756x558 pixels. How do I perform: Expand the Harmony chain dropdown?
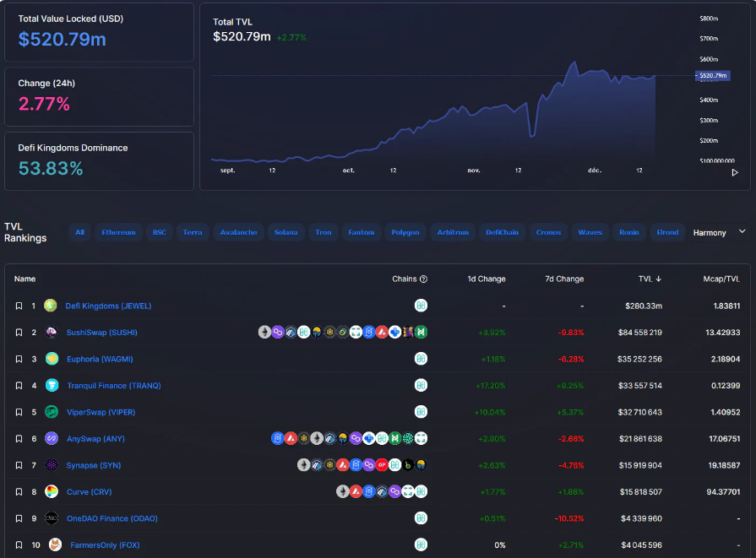[x=742, y=231]
